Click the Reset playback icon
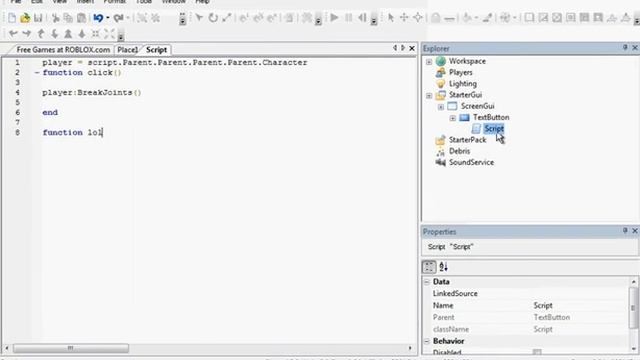This screenshot has height=360, width=640. click(x=362, y=18)
